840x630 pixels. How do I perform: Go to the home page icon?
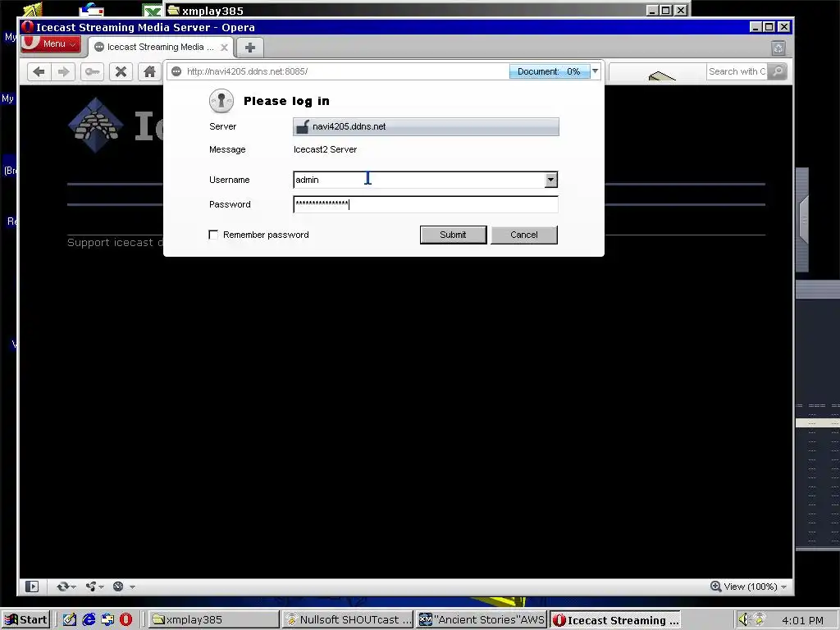tap(149, 71)
